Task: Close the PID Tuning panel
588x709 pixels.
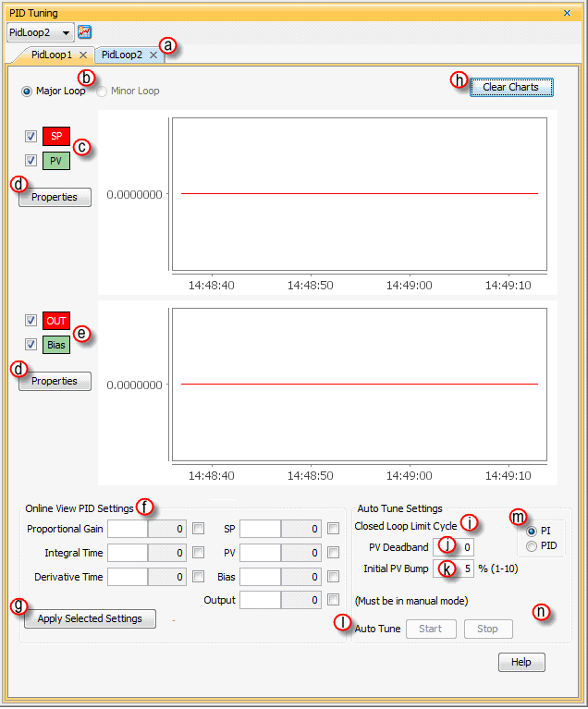Action: click(x=567, y=13)
